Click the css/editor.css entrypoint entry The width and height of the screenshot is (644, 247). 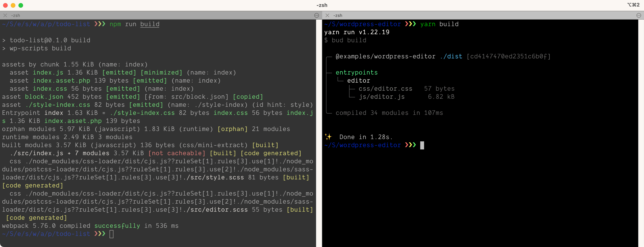(x=385, y=89)
